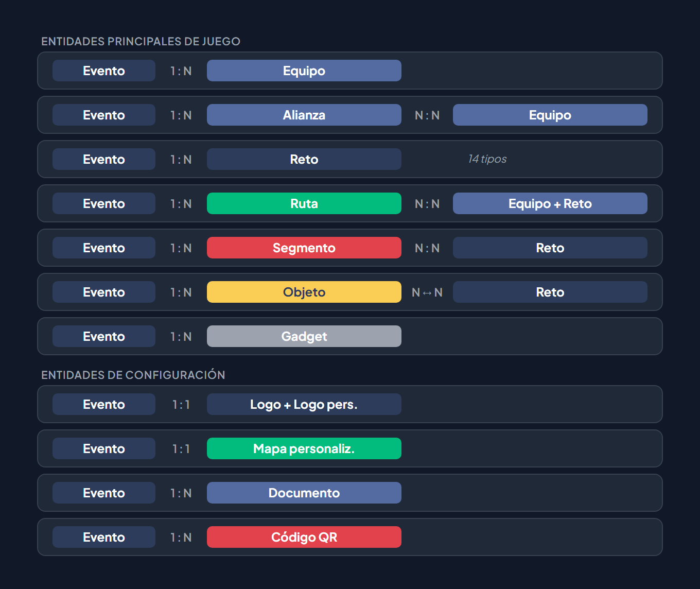
Task: Select the Equipo box in the Alianza row
Action: pyautogui.click(x=550, y=115)
